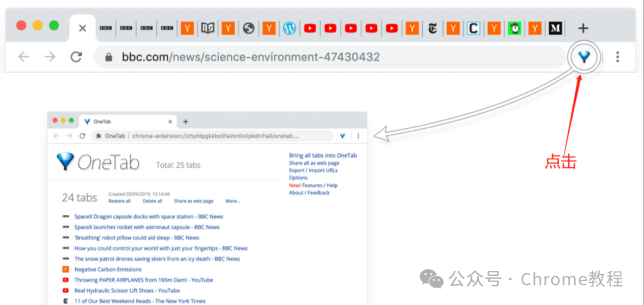Click the 'Created 03/03/2019, 15:14:46' text
This screenshot has width=644, height=305.
(x=139, y=194)
